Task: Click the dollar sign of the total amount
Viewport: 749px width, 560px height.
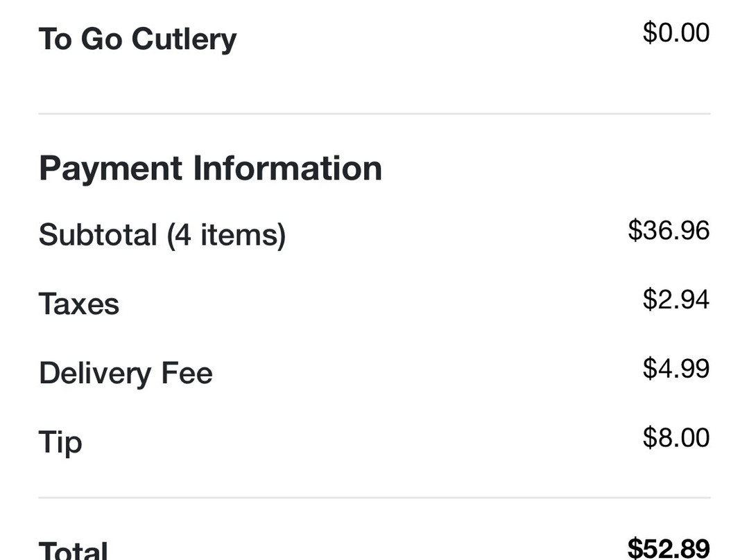Action: click(x=635, y=548)
